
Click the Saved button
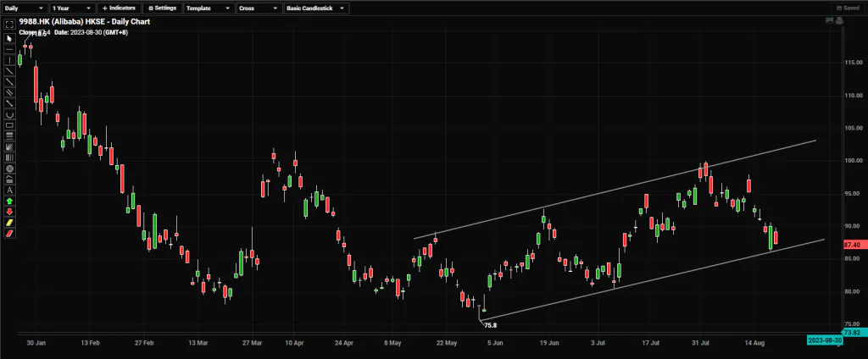coord(847,8)
